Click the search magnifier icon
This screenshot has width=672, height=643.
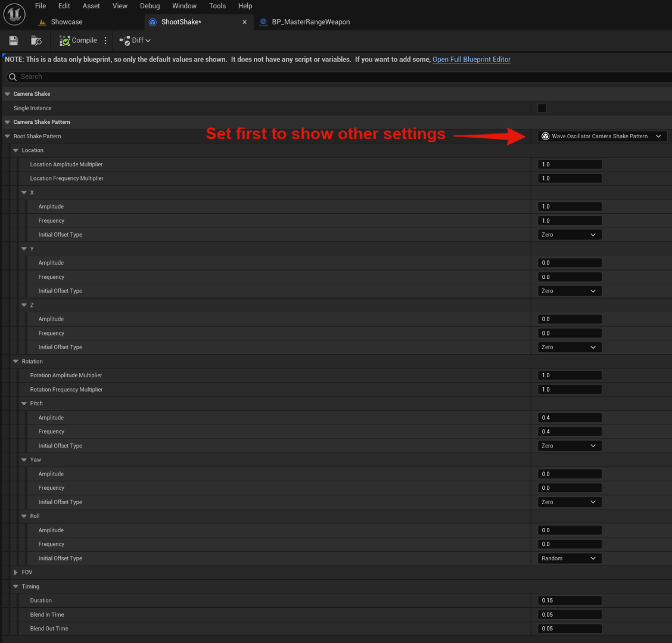coord(13,77)
